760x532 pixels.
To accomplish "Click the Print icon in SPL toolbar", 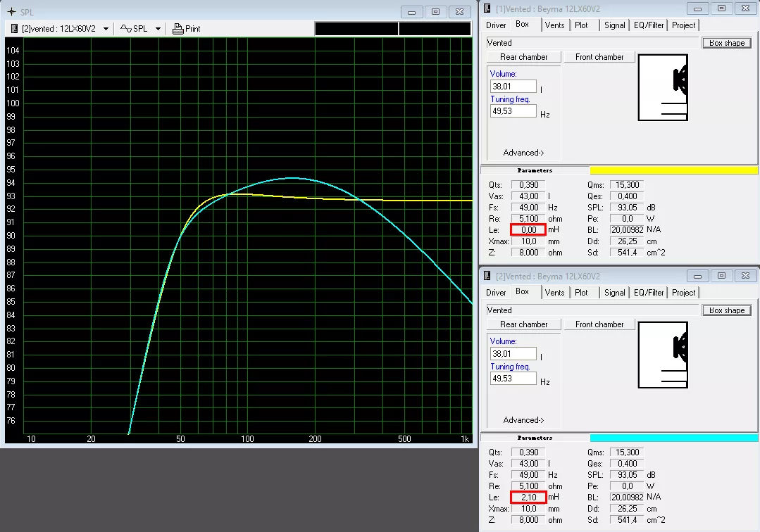I will 178,29.
